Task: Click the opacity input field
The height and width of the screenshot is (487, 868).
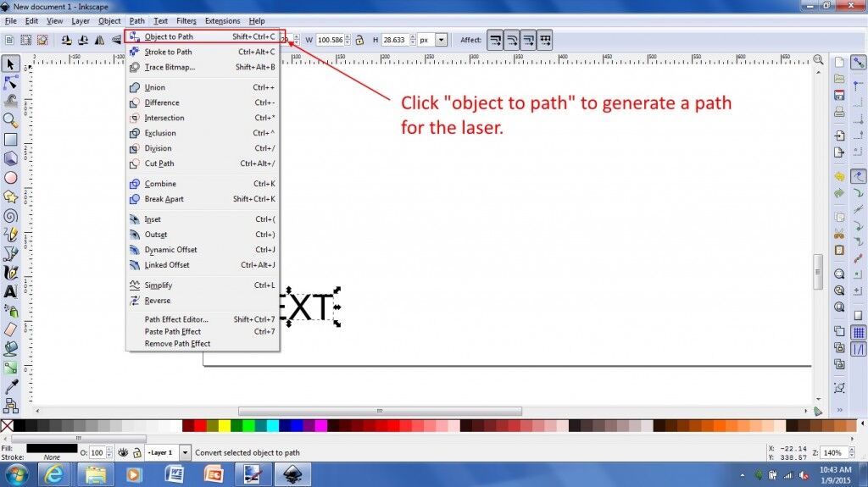Action: pyautogui.click(x=96, y=453)
